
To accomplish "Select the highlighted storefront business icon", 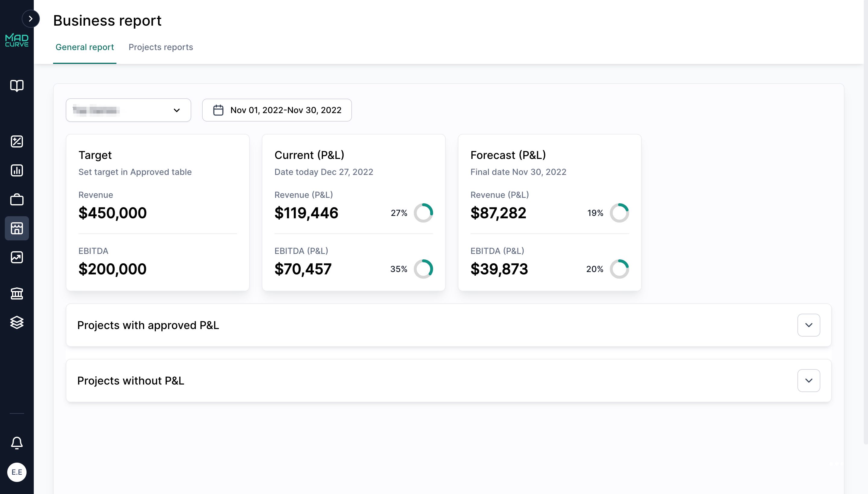I will click(x=17, y=228).
